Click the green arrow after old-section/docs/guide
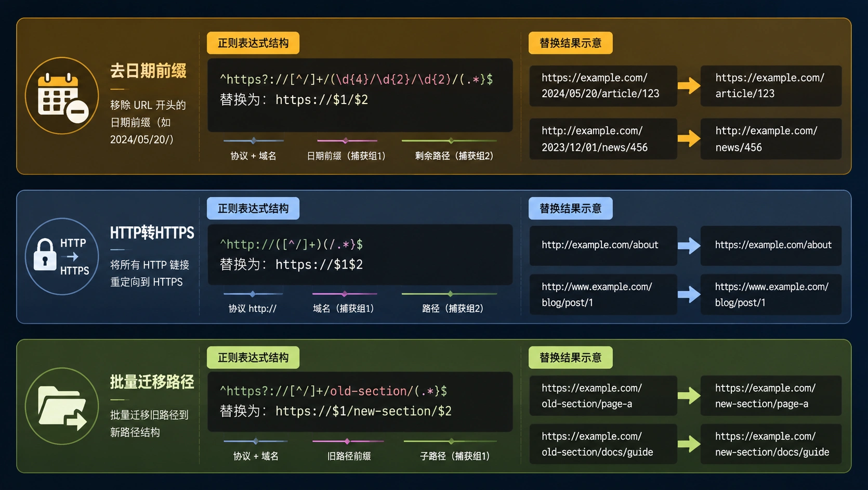The height and width of the screenshot is (490, 868). pos(689,444)
